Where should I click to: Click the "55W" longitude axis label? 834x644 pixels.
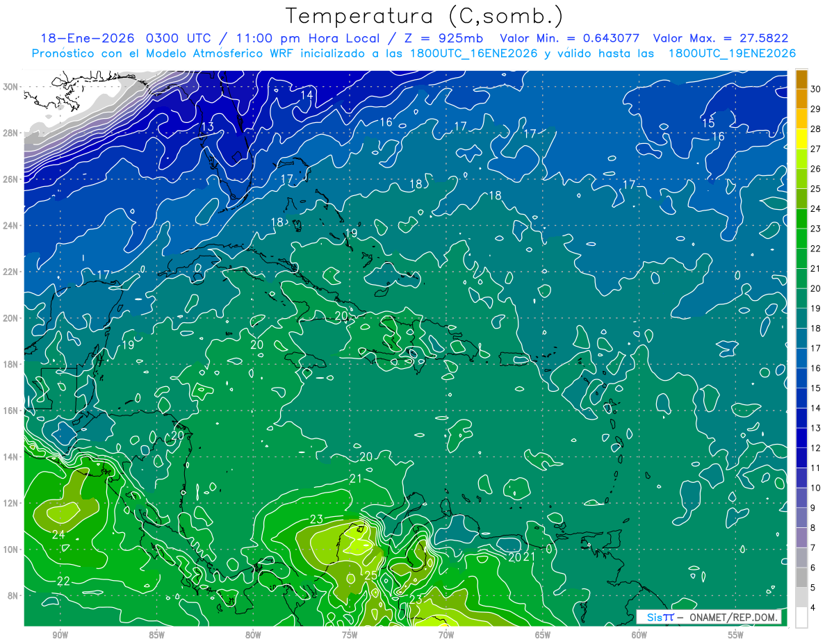[x=736, y=635]
